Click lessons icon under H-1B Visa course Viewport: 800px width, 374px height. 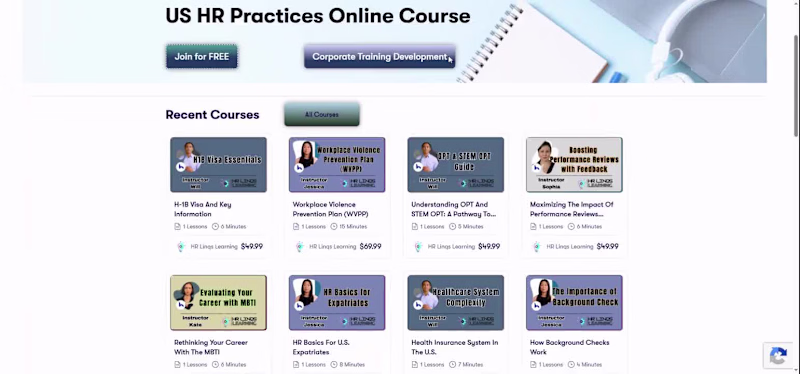pos(177,227)
